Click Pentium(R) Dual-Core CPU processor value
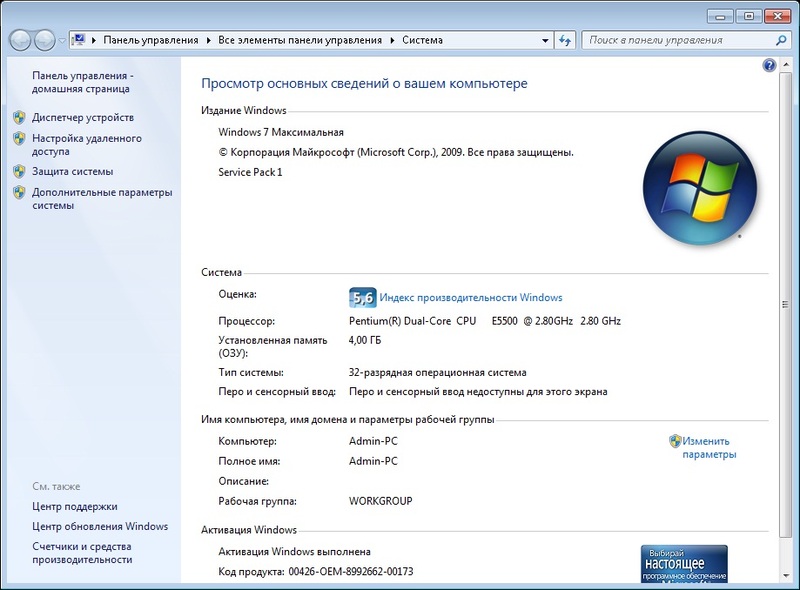Viewport: 800px width, 590px height. (x=485, y=321)
